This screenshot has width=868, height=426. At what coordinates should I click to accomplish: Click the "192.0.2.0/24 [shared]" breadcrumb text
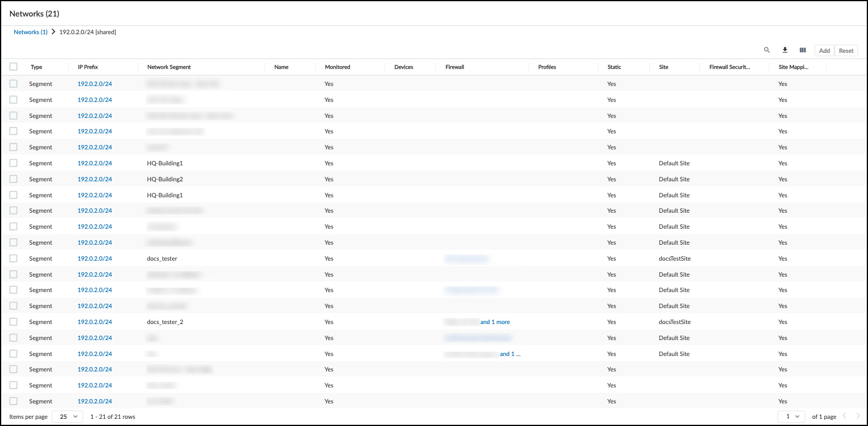tap(88, 32)
